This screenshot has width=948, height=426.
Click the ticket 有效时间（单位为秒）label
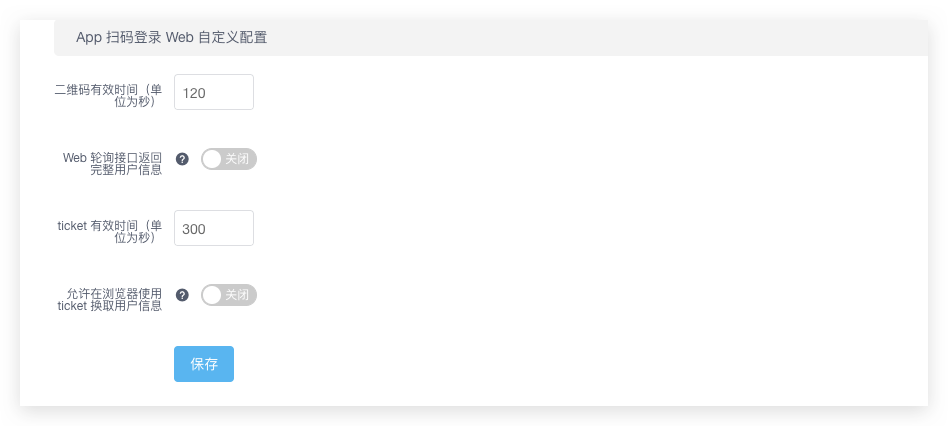110,231
